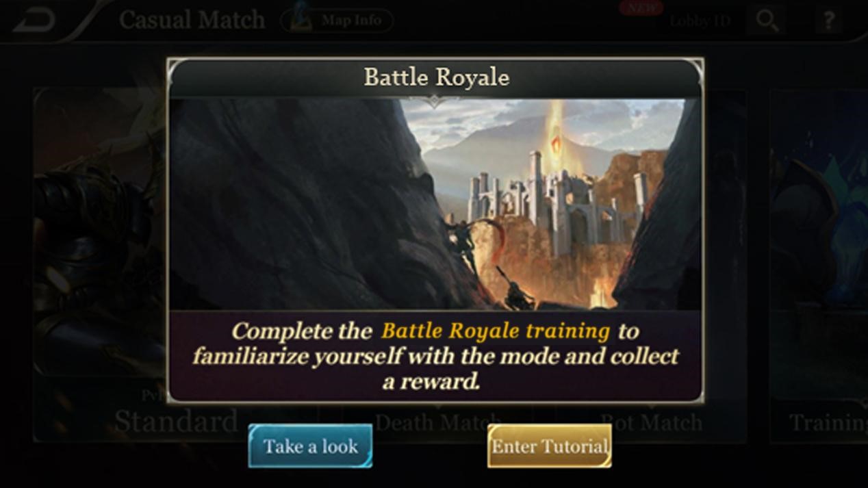
Task: Choose the Death Match mode
Action: [438, 422]
